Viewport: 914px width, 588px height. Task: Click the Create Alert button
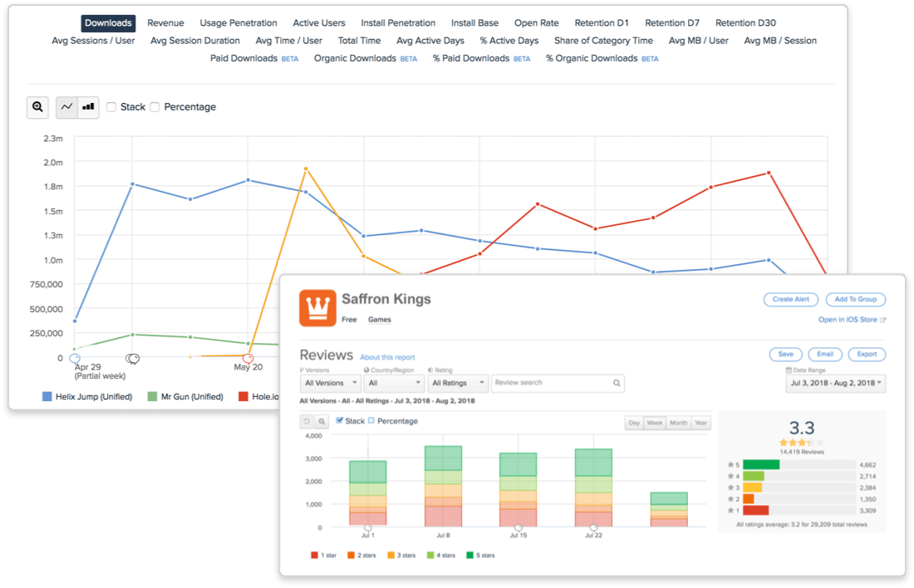(x=791, y=300)
